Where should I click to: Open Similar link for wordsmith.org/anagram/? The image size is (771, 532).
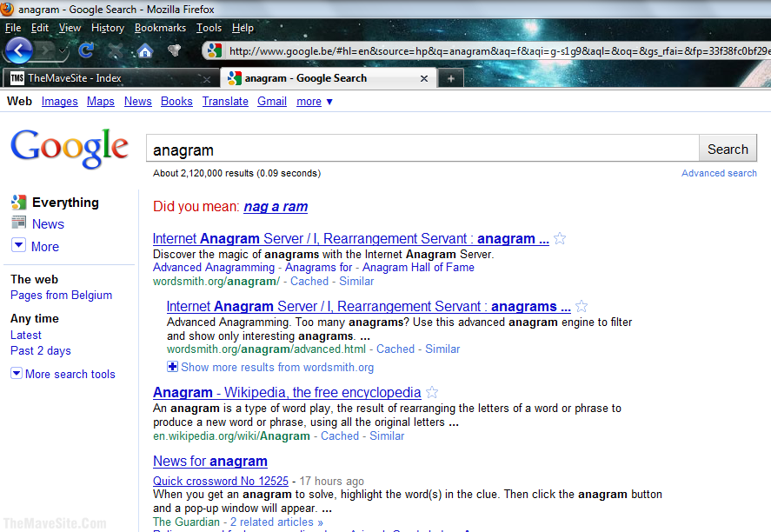(x=356, y=282)
